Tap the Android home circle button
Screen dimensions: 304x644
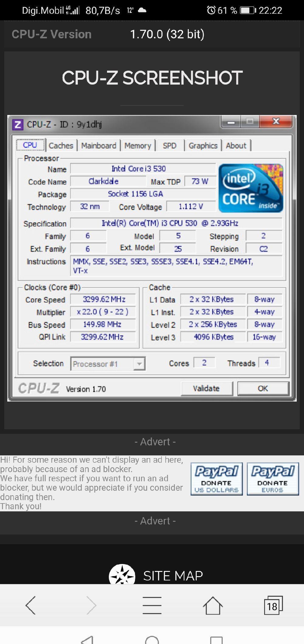152,639
